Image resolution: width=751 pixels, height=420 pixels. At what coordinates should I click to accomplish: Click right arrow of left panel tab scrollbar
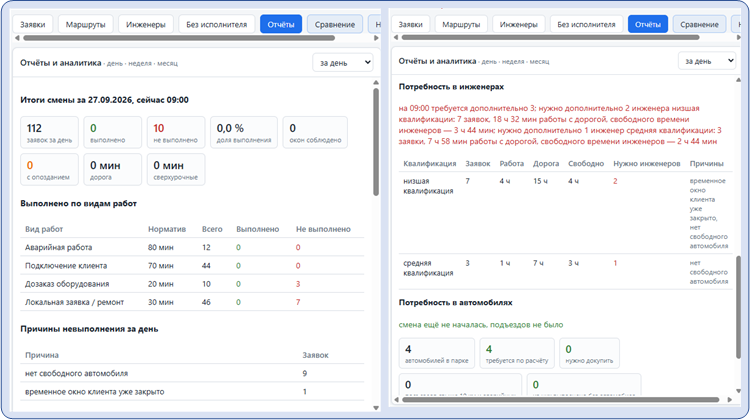[376, 38]
